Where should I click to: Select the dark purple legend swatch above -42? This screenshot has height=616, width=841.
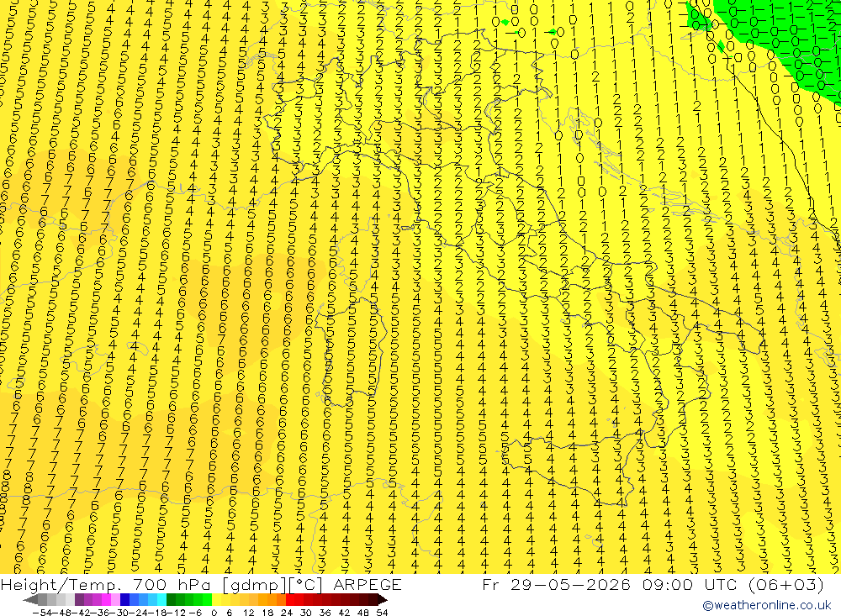pyautogui.click(x=79, y=600)
